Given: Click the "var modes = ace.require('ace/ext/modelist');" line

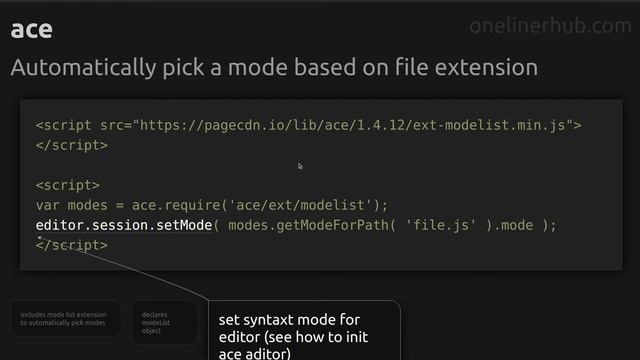Looking at the screenshot, I should coord(212,205).
